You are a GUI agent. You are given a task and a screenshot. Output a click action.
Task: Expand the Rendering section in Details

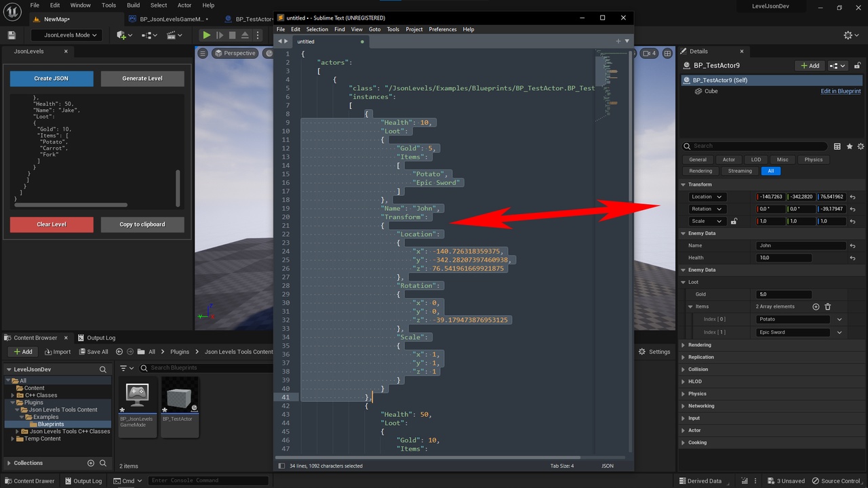coord(684,345)
